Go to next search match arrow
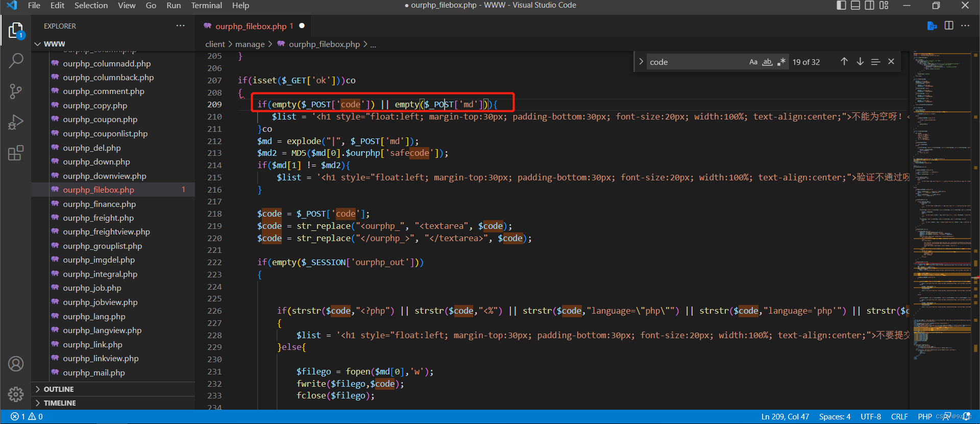980x424 pixels. [x=860, y=61]
